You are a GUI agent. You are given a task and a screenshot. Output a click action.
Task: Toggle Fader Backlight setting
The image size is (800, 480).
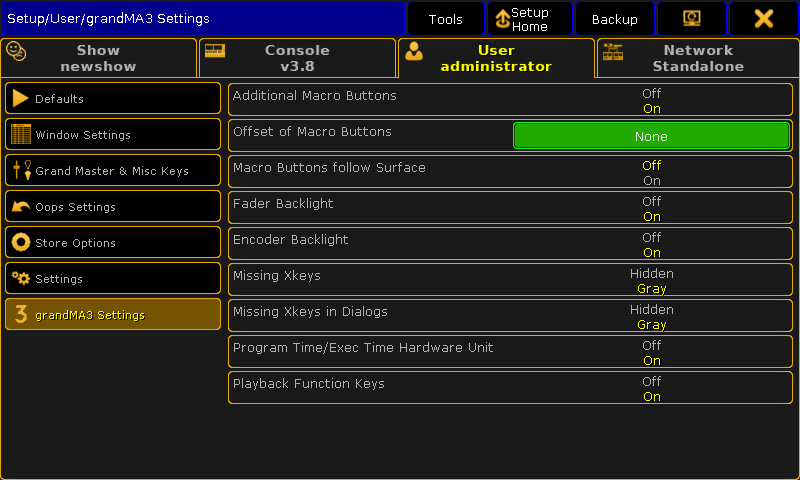[510, 208]
